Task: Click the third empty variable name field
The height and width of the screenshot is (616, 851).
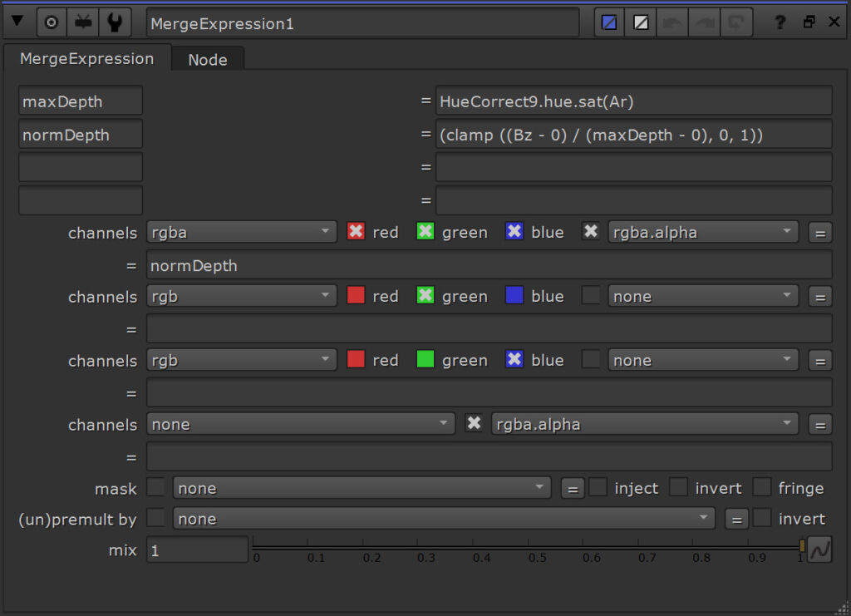Action: tap(81, 167)
